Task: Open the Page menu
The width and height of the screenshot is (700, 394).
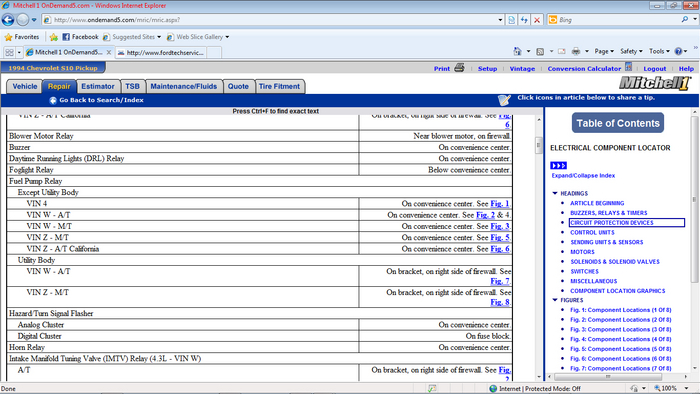Action: 604,51
